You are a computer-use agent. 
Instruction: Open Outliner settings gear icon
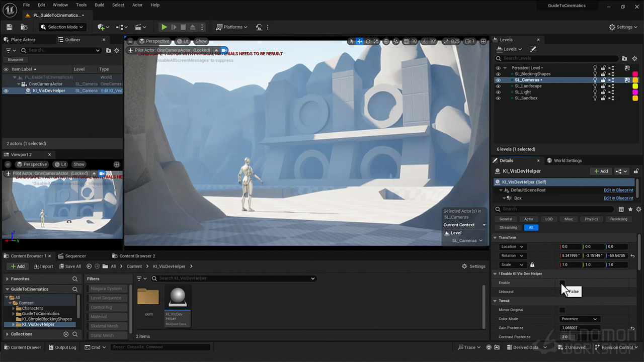[117, 50]
